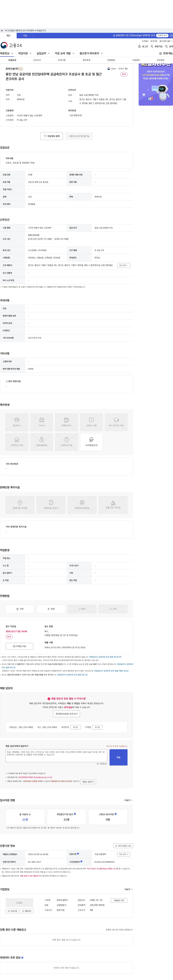The height and width of the screenshot is (980, 173).
Task: Switch to the 기업 tab
Action: 25,35
